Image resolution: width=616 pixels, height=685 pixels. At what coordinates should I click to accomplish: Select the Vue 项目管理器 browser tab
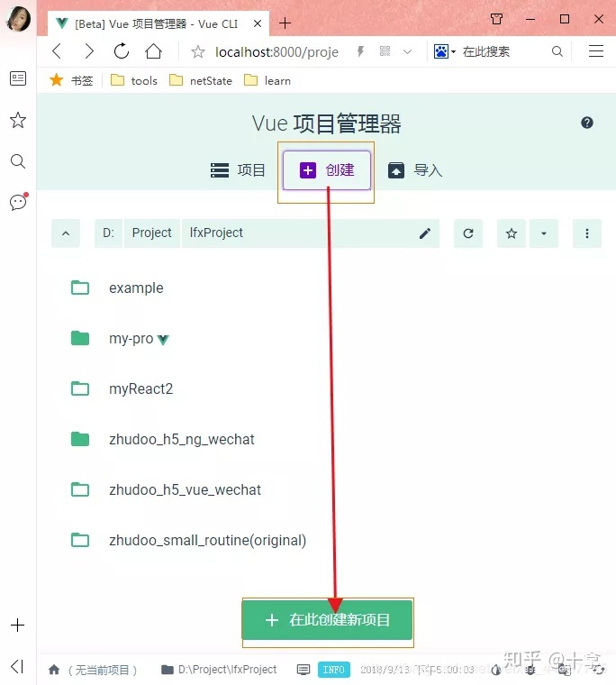pyautogui.click(x=156, y=23)
